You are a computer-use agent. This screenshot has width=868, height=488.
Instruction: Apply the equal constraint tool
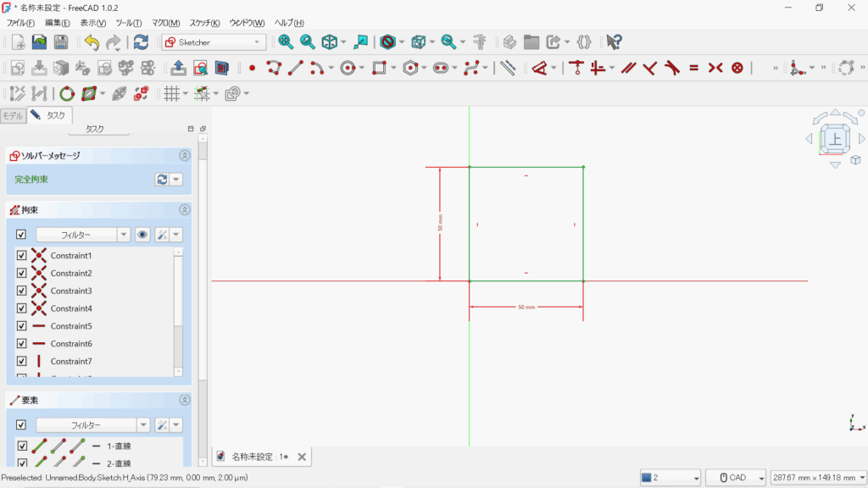693,68
